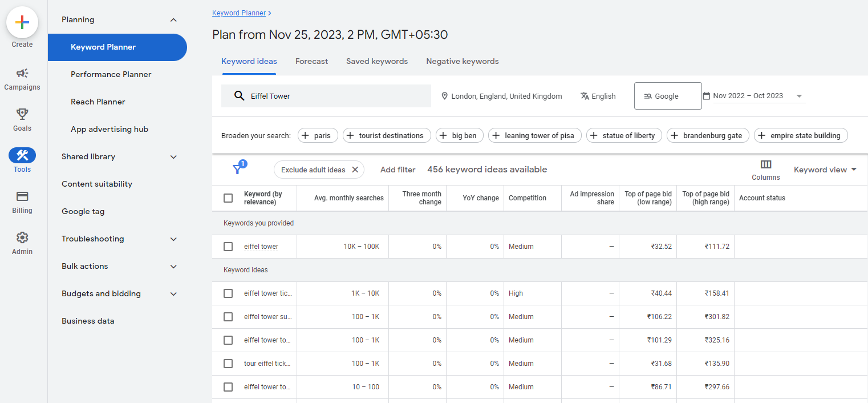Expand Troubleshooting section

point(173,239)
